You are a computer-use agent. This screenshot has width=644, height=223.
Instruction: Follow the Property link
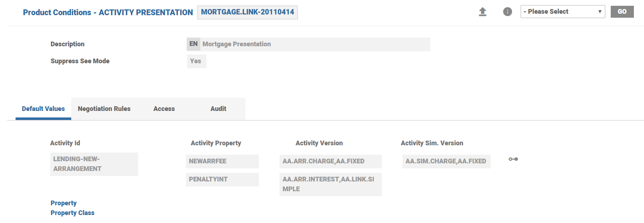tap(64, 203)
